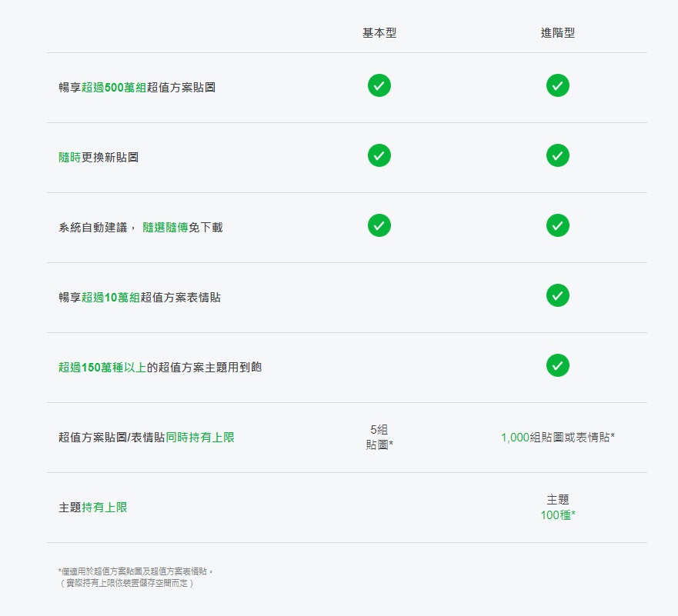Viewport: 678px width, 616px height.
Task: Click the text 超值方案貼圖/表情貼同時持有上限
Action: [x=146, y=437]
